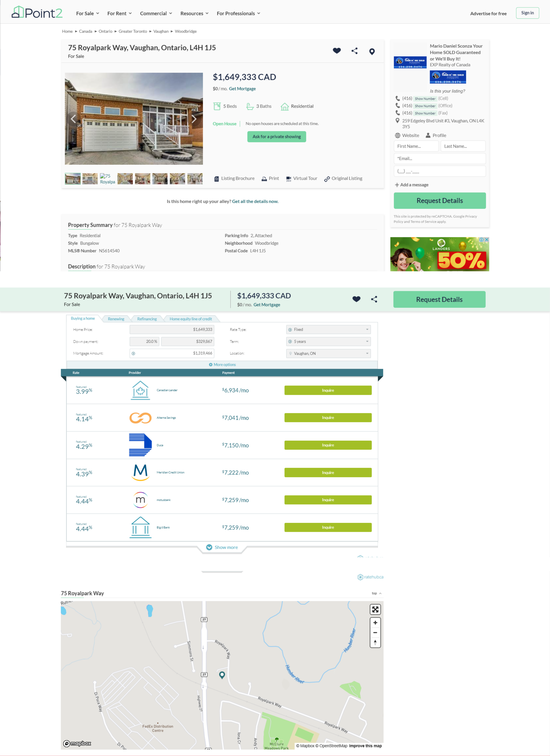Open the Term 5 years dropdown

click(328, 341)
